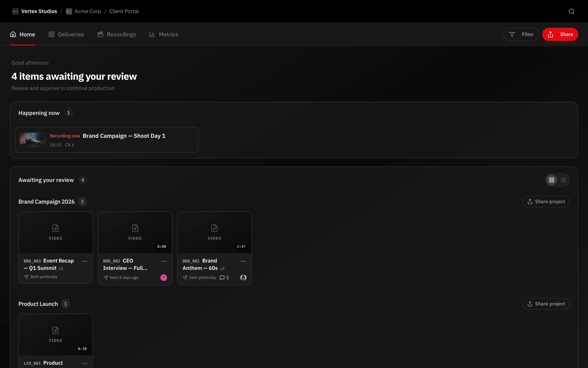
Task: Switch to grid view layout
Action: 551,180
